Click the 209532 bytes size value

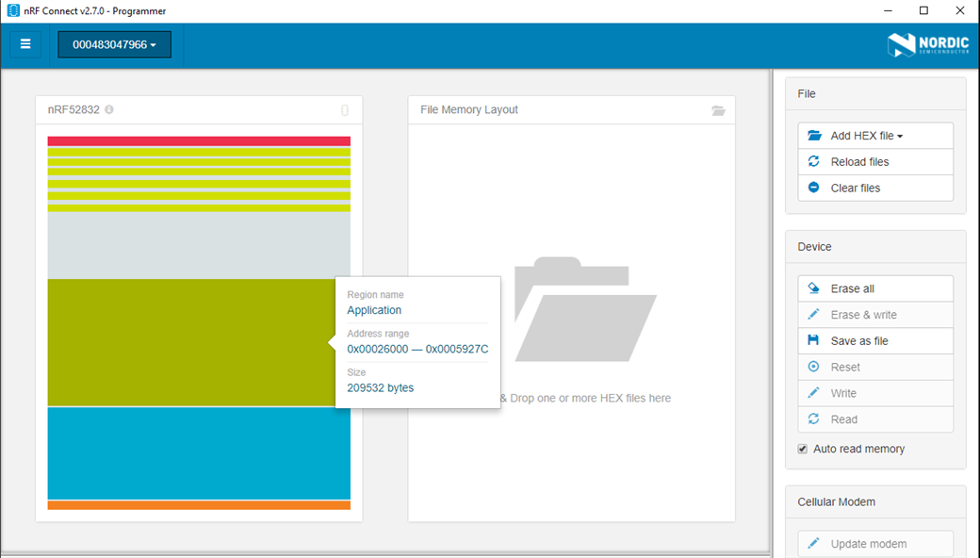click(x=380, y=388)
